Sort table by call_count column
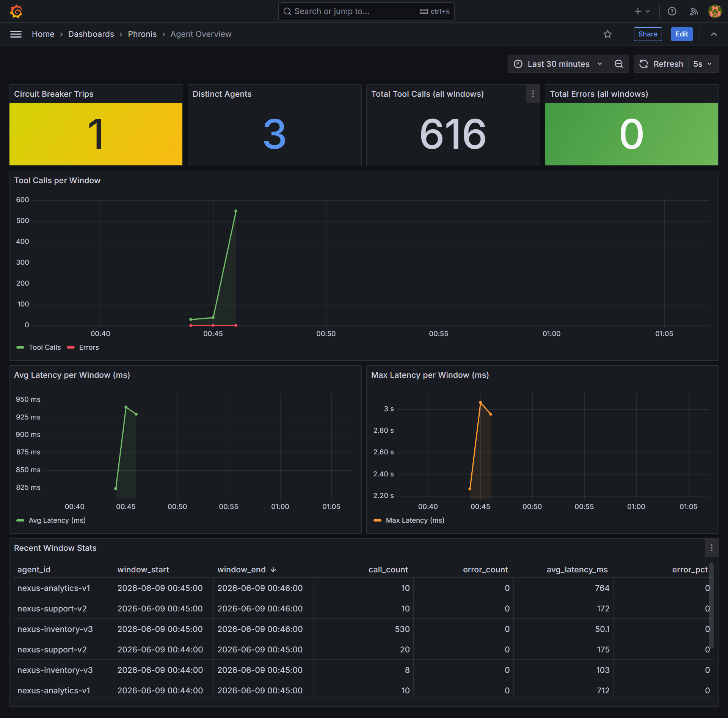The image size is (728, 718). click(388, 570)
